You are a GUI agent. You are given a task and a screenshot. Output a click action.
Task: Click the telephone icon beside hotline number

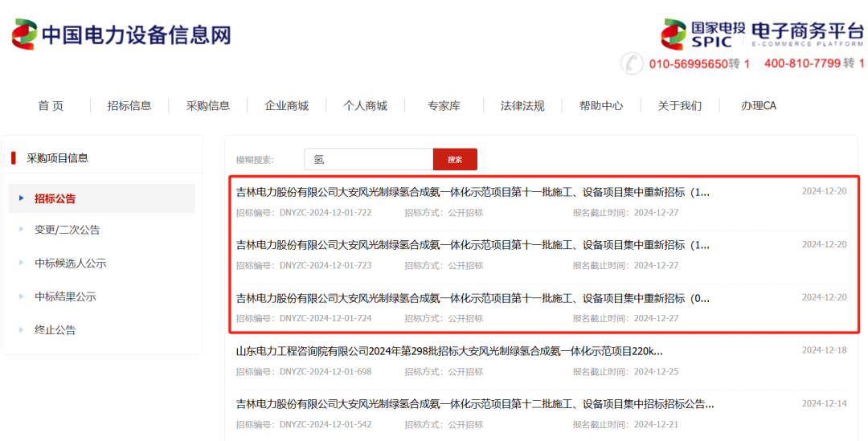pyautogui.click(x=633, y=63)
